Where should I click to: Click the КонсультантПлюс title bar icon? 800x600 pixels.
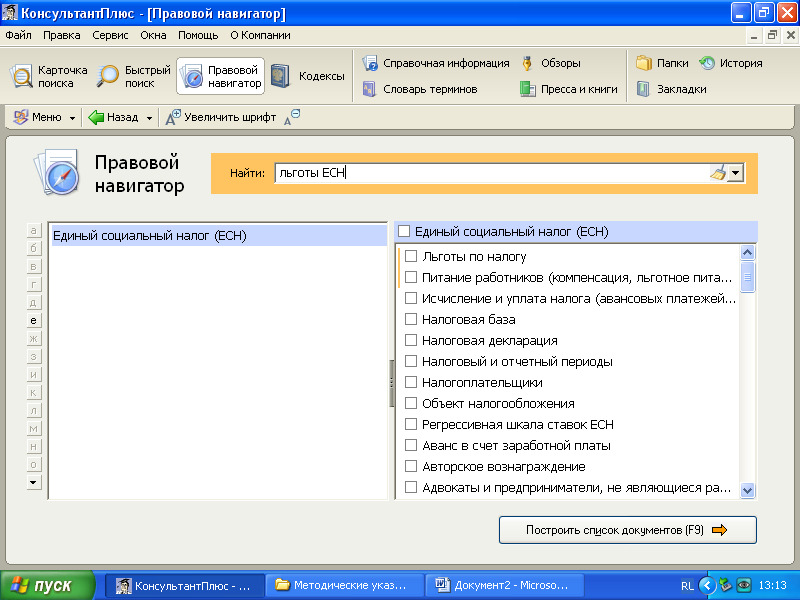pyautogui.click(x=10, y=12)
